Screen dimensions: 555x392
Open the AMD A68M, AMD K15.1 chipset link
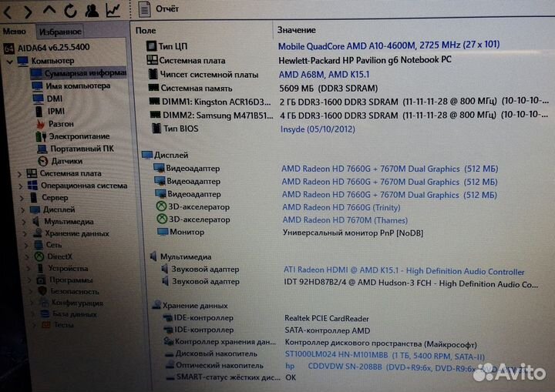[x=324, y=74]
